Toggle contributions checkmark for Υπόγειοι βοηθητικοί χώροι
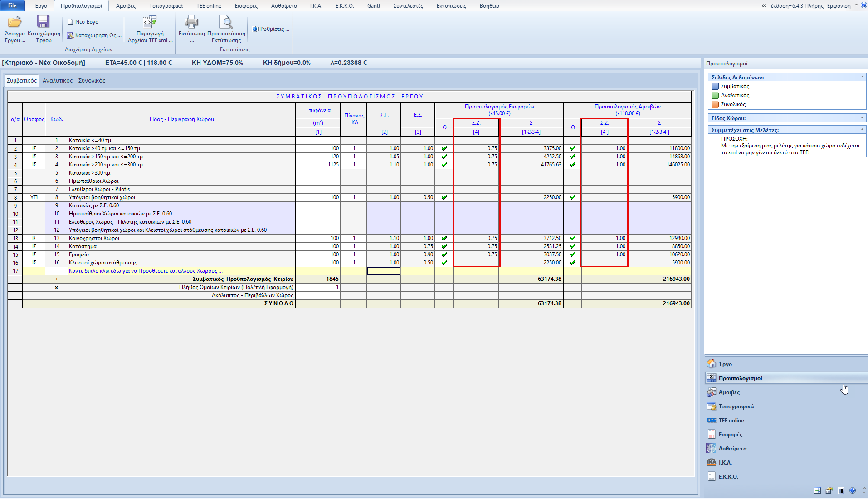This screenshot has width=868, height=499. 444,197
